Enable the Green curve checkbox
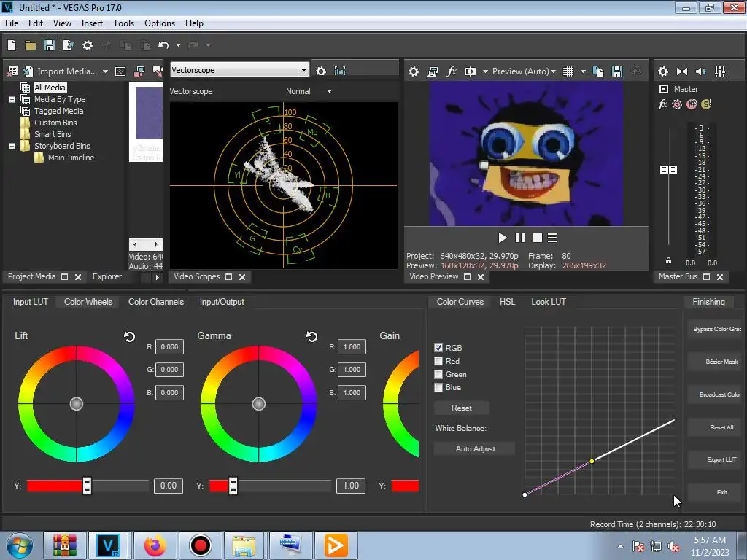 pyautogui.click(x=438, y=374)
